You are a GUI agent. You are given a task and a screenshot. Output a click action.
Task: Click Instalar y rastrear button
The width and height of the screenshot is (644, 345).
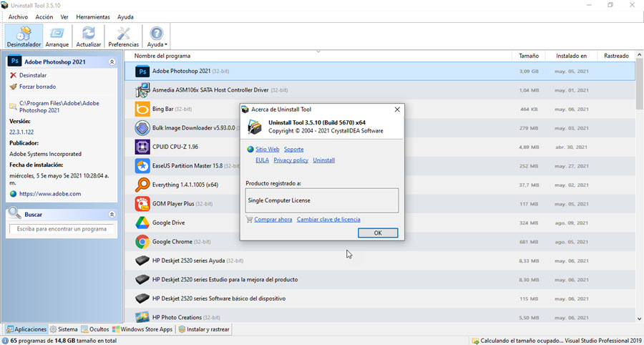205,329
